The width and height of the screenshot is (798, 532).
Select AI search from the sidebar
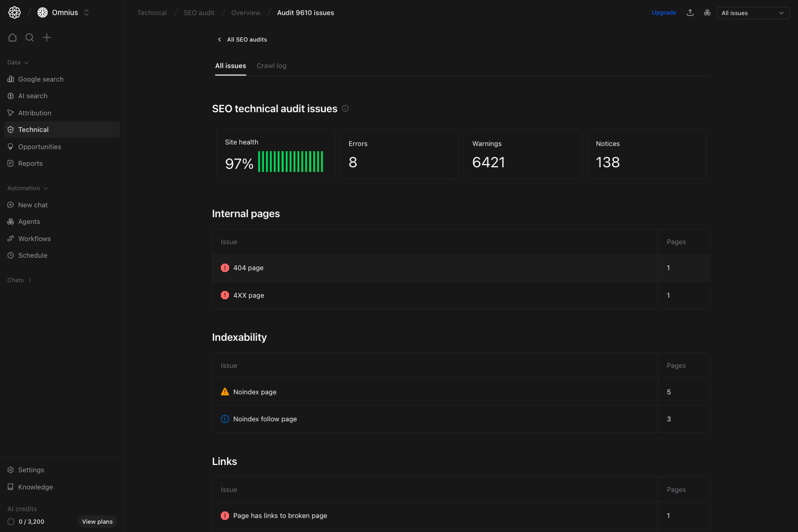tap(33, 96)
